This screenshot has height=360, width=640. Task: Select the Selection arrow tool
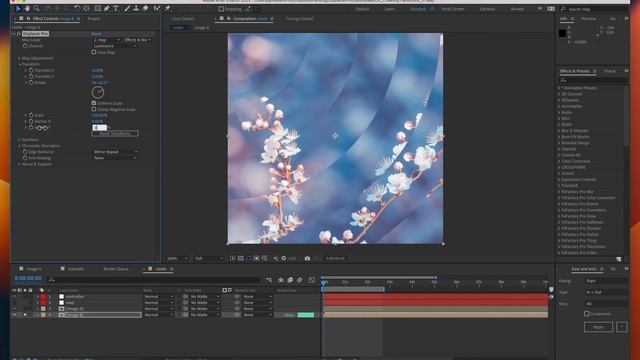(18, 9)
